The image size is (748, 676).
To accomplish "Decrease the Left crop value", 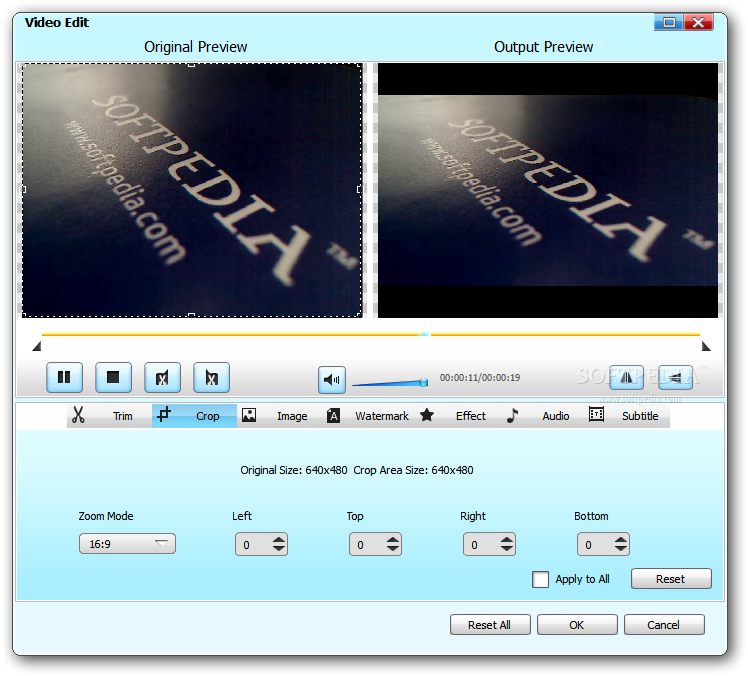I will point(279,549).
